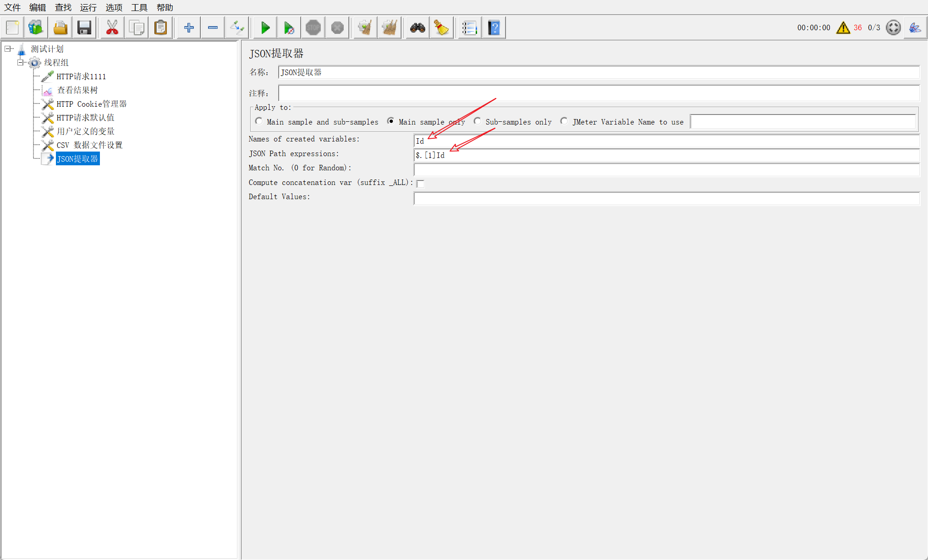The image size is (928, 560).
Task: Collapse the 测试计划 tree node
Action: (8, 49)
